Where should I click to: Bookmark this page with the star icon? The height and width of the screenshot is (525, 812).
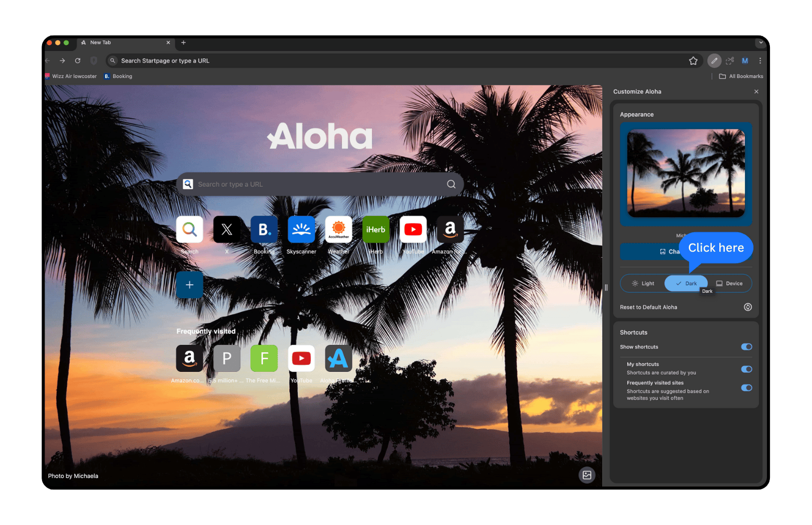point(693,61)
